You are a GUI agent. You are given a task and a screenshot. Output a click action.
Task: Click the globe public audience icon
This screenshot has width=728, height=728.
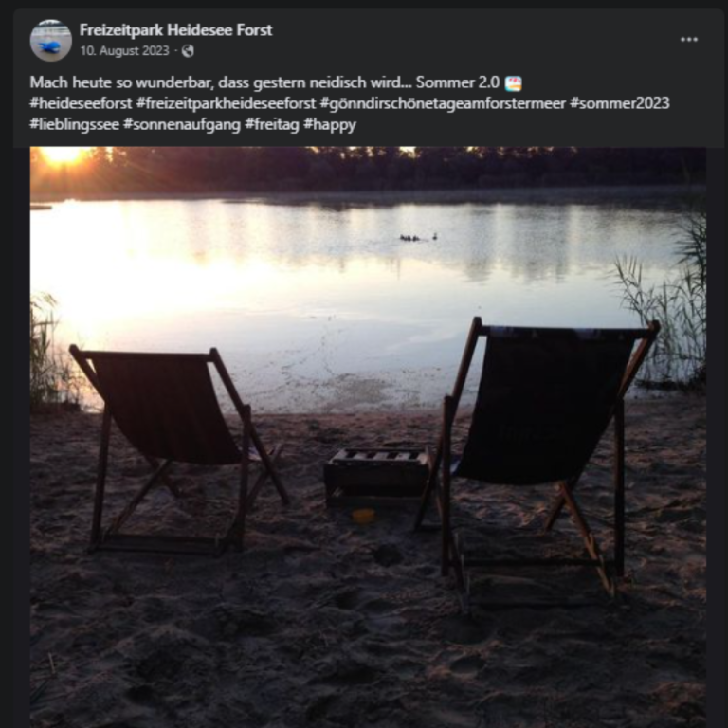[x=188, y=51]
